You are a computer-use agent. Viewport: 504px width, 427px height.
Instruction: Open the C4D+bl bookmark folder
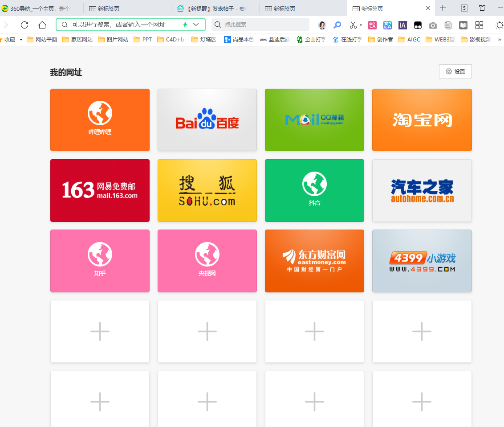click(171, 40)
